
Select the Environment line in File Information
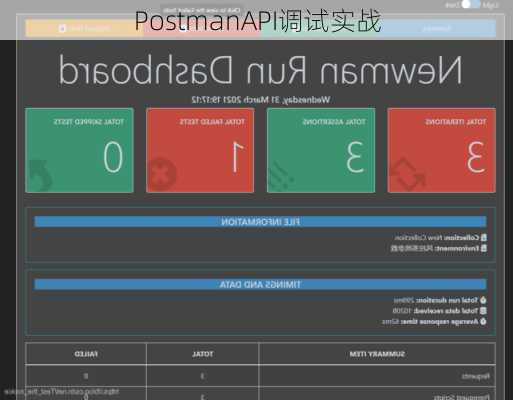(439, 248)
